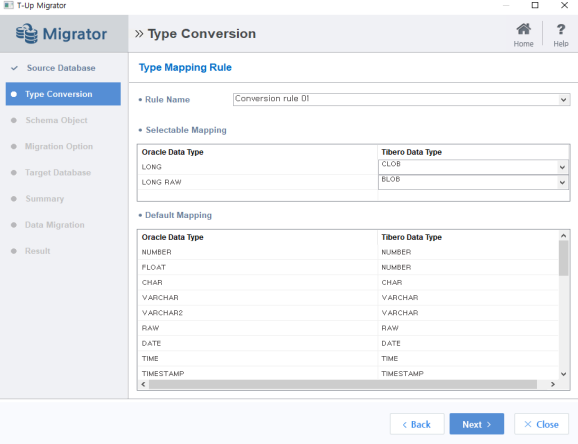Select the VARCHAR2 row in Default Mapping
The height and width of the screenshot is (444, 578).
(348, 313)
